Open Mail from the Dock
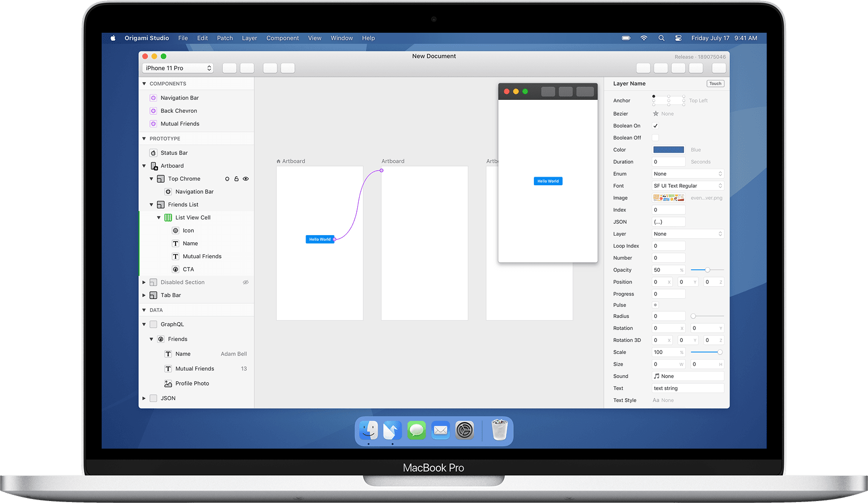 pos(441,430)
